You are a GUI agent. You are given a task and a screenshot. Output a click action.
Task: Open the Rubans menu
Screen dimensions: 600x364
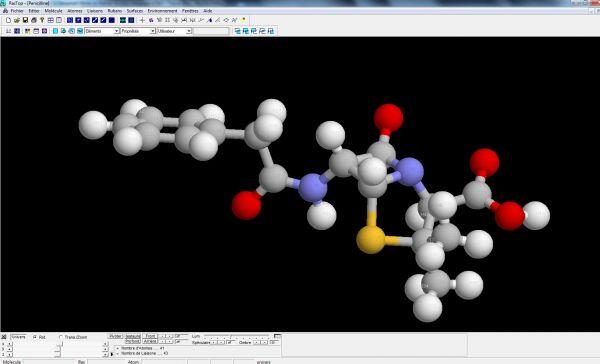tap(114, 11)
